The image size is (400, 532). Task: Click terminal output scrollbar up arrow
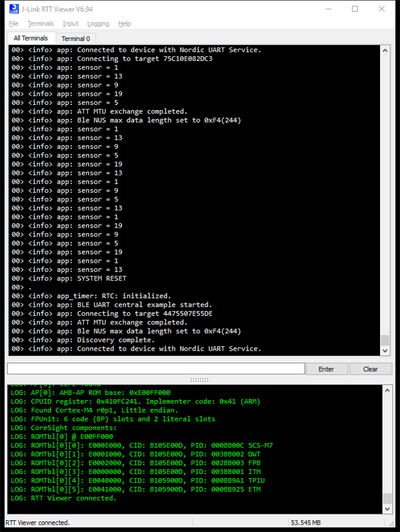(385, 50)
